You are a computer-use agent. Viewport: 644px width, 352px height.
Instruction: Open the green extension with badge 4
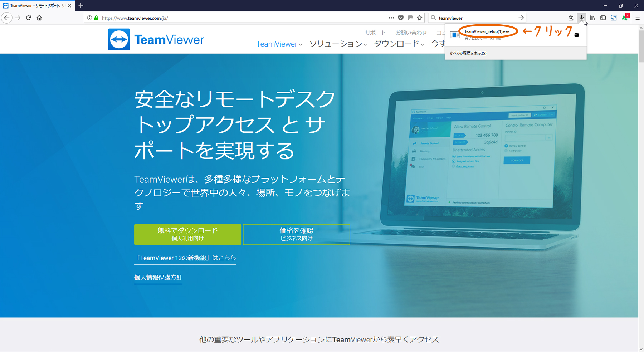pos(625,18)
